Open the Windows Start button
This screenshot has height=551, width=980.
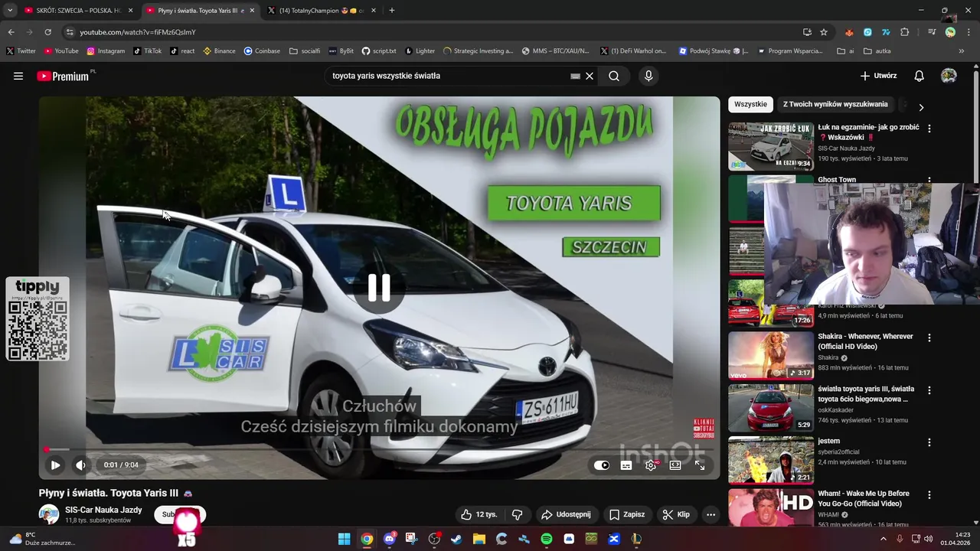(345, 539)
